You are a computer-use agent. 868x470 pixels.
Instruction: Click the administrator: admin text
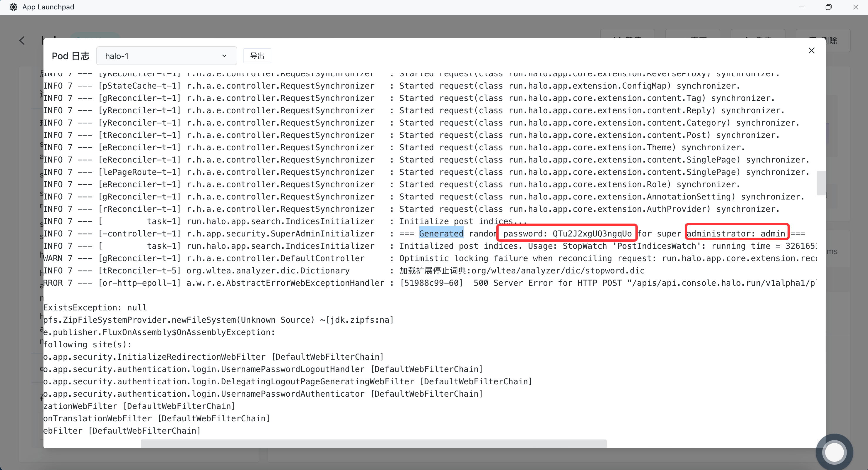tap(736, 234)
